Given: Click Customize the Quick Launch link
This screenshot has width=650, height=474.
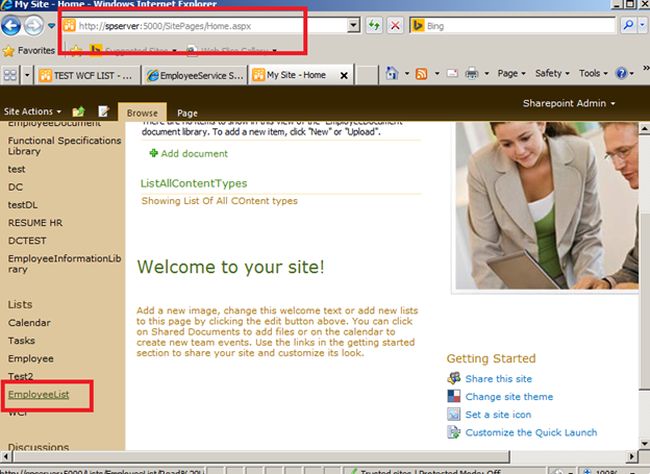Looking at the screenshot, I should tap(531, 432).
